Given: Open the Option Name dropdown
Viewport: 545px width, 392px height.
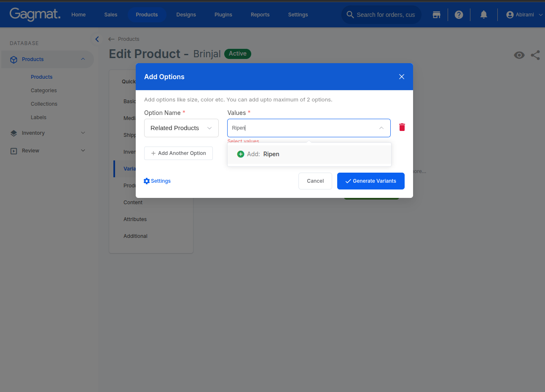Looking at the screenshot, I should 181,128.
